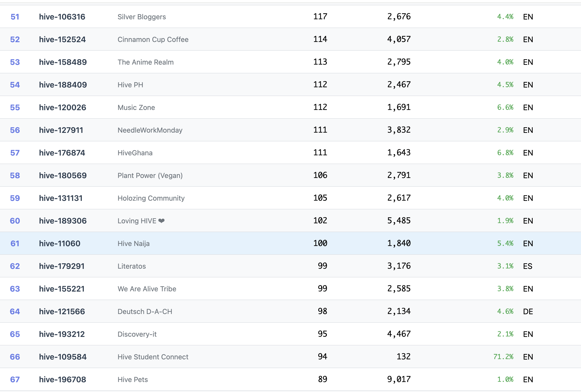The width and height of the screenshot is (581, 392).
Task: Select highlighted Hive Naija row
Action: coord(133,243)
